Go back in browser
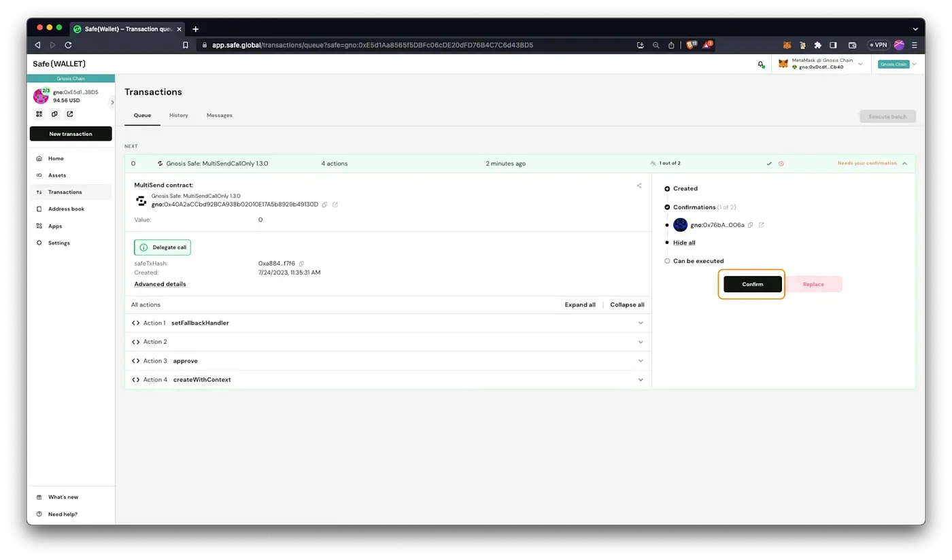Image resolution: width=952 pixels, height=560 pixels. tap(37, 45)
